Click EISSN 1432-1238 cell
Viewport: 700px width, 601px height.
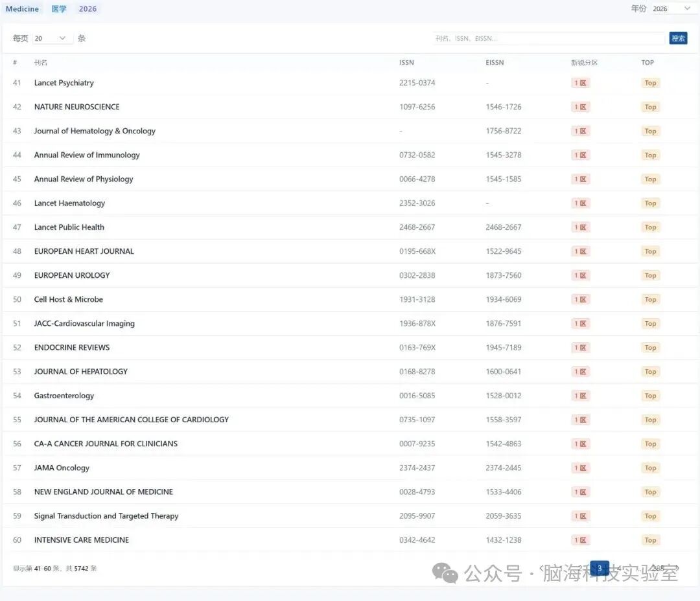point(503,540)
